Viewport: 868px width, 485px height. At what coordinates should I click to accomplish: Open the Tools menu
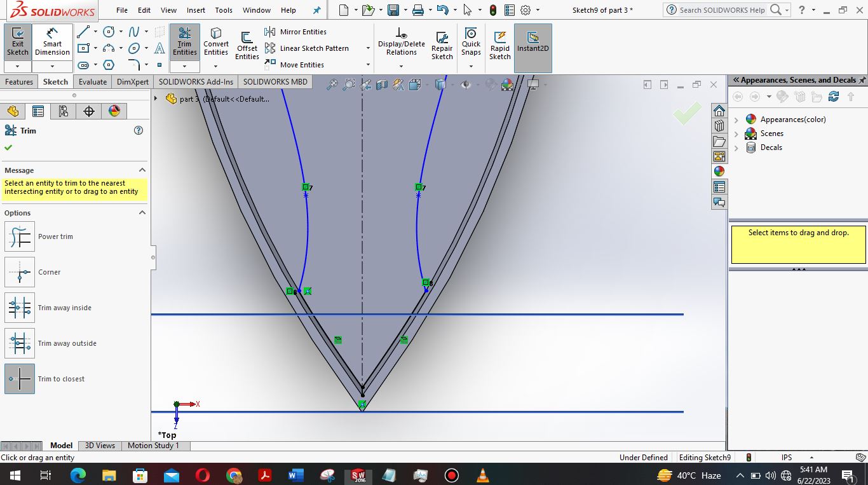(x=224, y=10)
